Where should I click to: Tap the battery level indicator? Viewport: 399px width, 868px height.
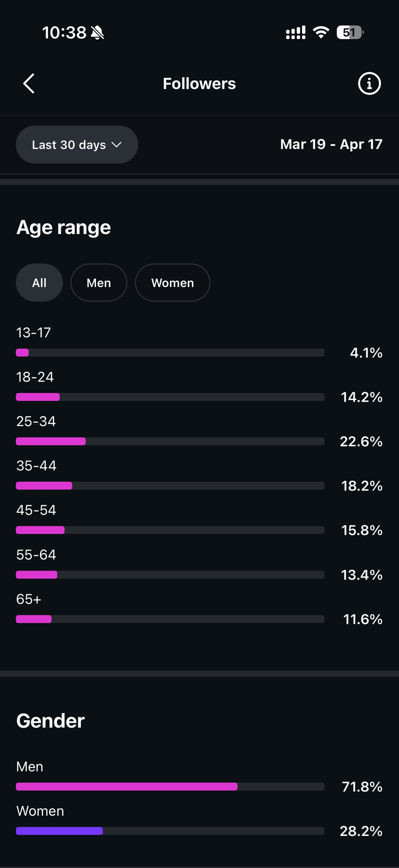pyautogui.click(x=349, y=32)
